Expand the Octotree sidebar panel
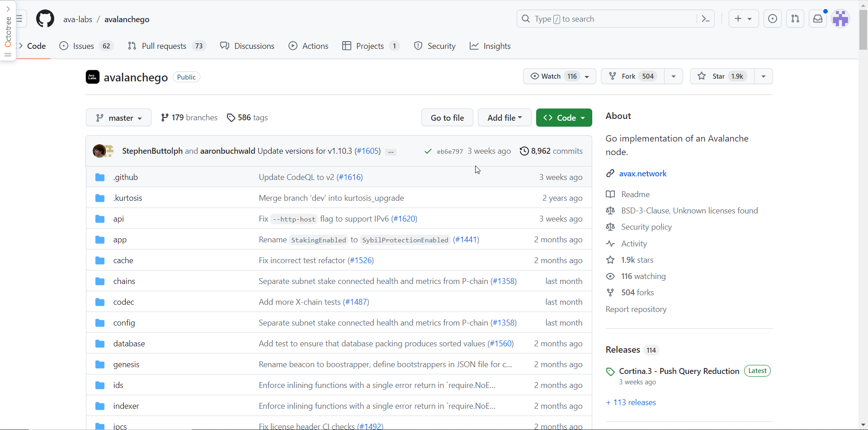The image size is (868, 430). tap(8, 9)
